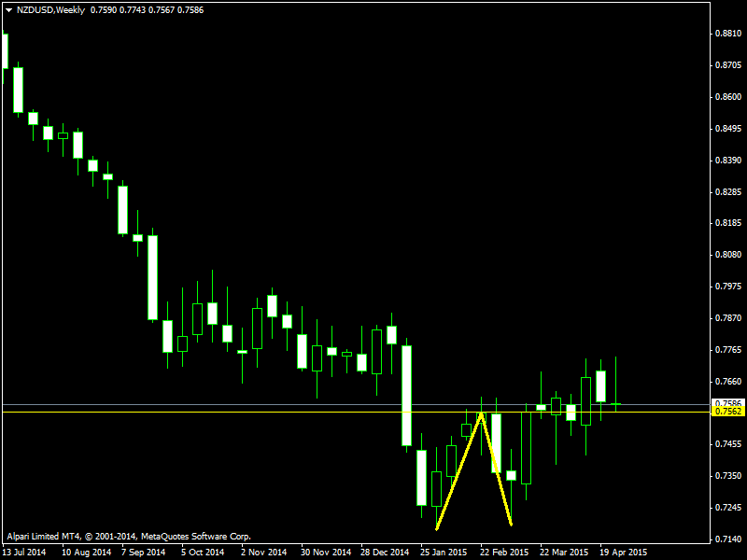Click the 0.7870 price axis label
Screen dimensions: 747x560
(728, 317)
